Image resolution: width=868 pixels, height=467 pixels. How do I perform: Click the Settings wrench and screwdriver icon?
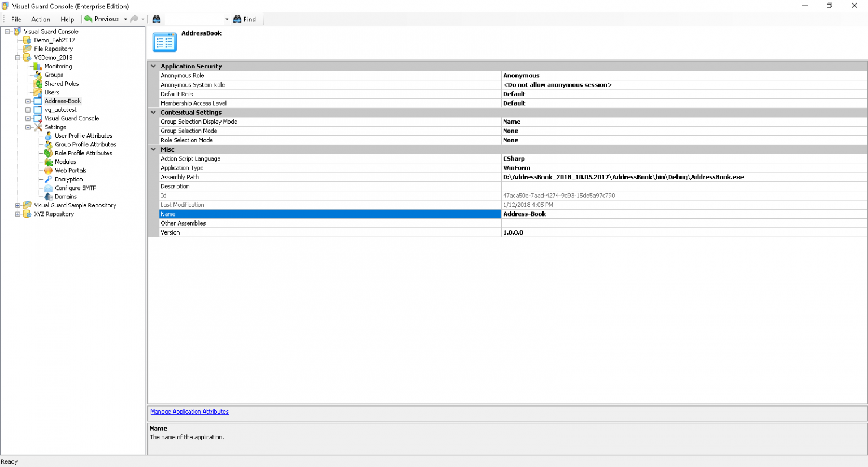[38, 127]
